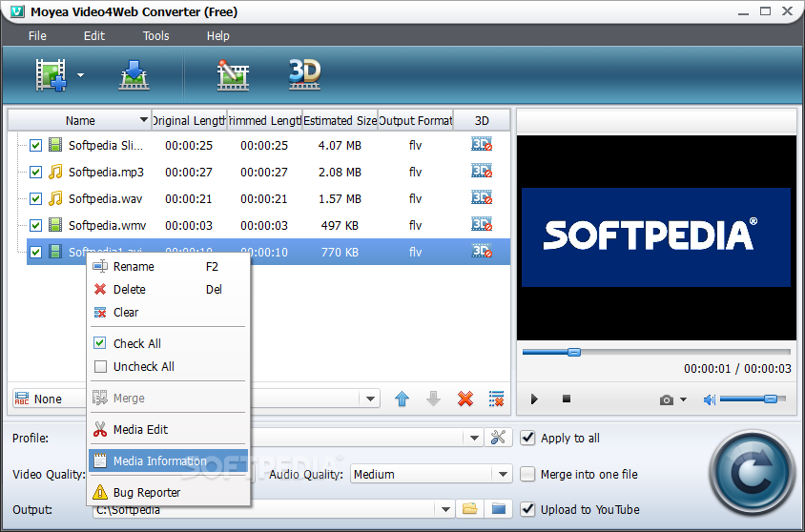Open the Name column sort dropdown
Screen dimensions: 805x532
144,120
